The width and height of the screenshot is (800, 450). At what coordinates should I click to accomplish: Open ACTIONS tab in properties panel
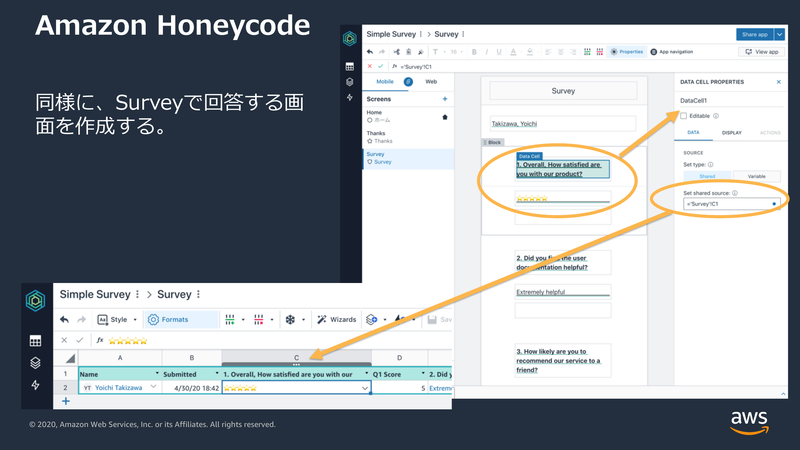[x=770, y=133]
